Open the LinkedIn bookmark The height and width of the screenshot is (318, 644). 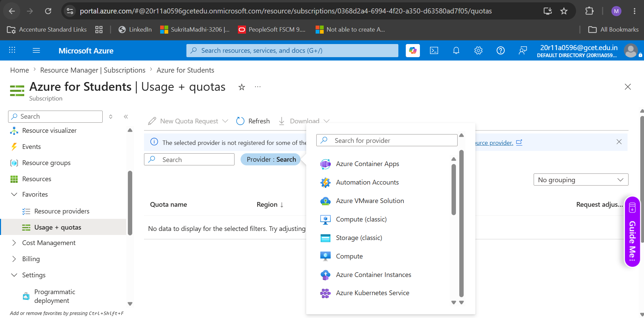pyautogui.click(x=135, y=30)
